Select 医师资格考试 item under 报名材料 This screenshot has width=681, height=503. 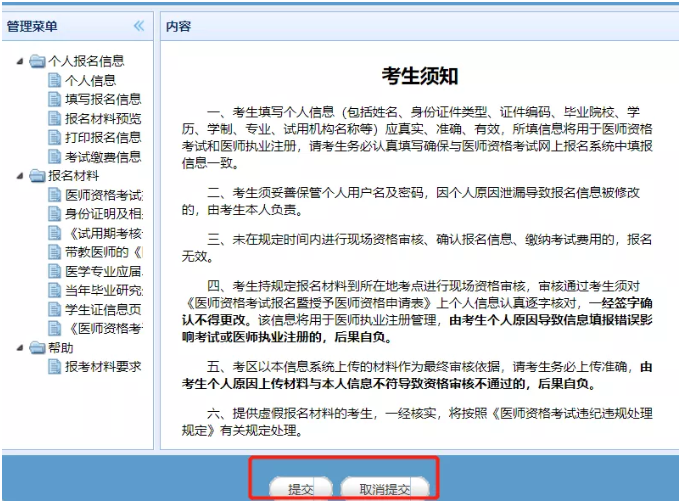(x=103, y=195)
